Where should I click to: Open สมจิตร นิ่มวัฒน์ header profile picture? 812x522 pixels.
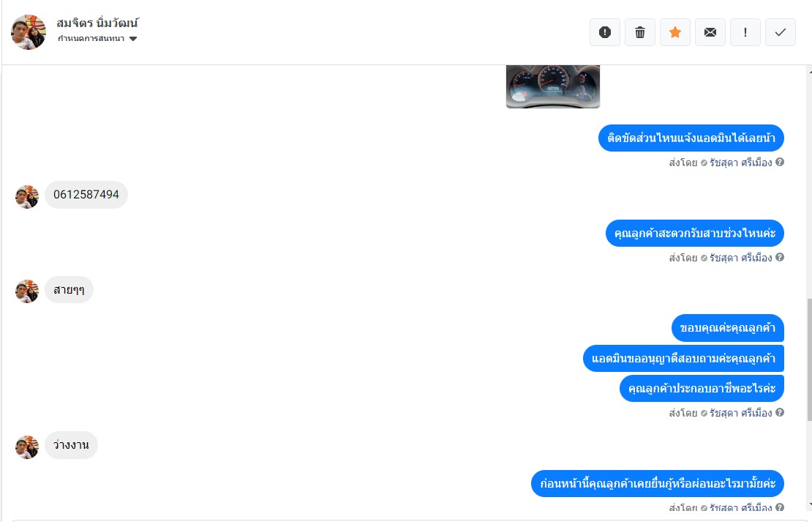pyautogui.click(x=28, y=31)
